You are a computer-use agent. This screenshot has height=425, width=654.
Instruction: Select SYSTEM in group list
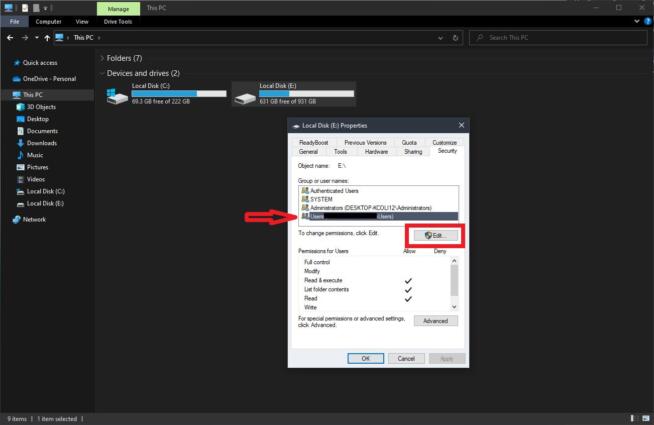coord(379,199)
